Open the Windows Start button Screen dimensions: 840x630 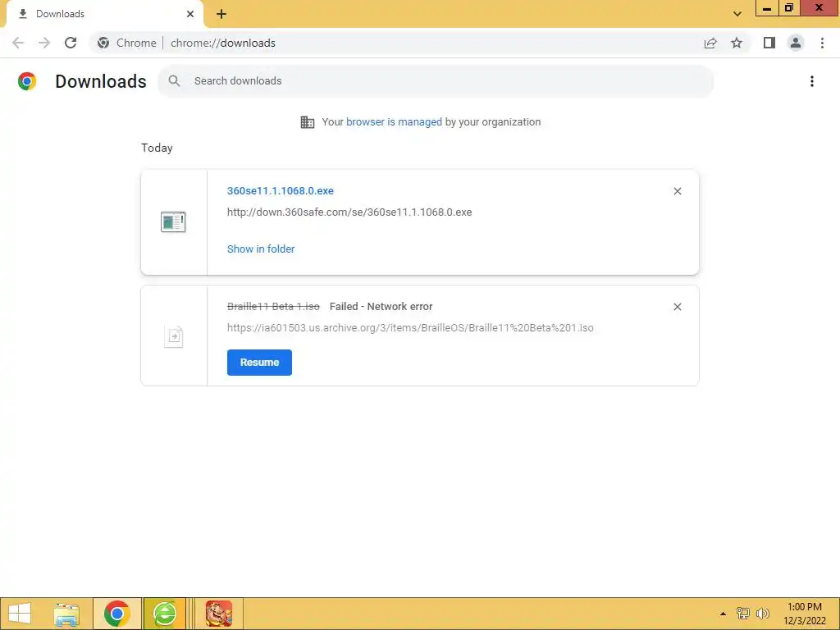coord(20,614)
